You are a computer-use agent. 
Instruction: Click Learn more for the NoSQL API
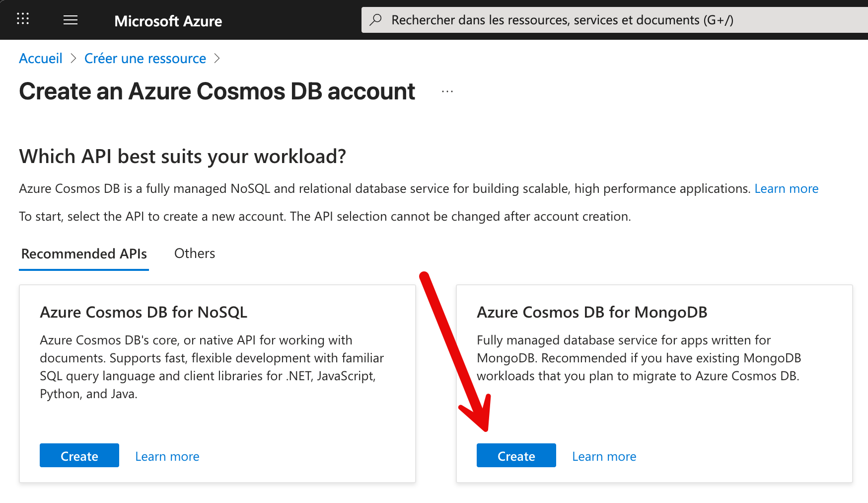click(x=167, y=456)
